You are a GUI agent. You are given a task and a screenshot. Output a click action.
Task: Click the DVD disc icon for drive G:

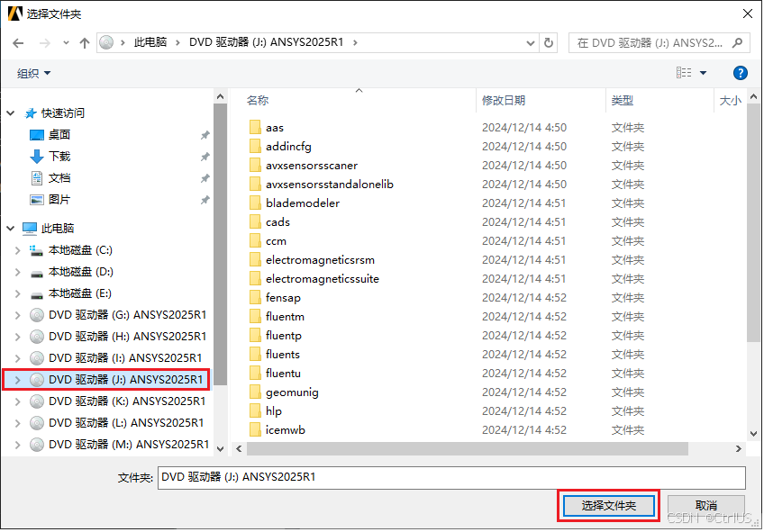tap(37, 315)
